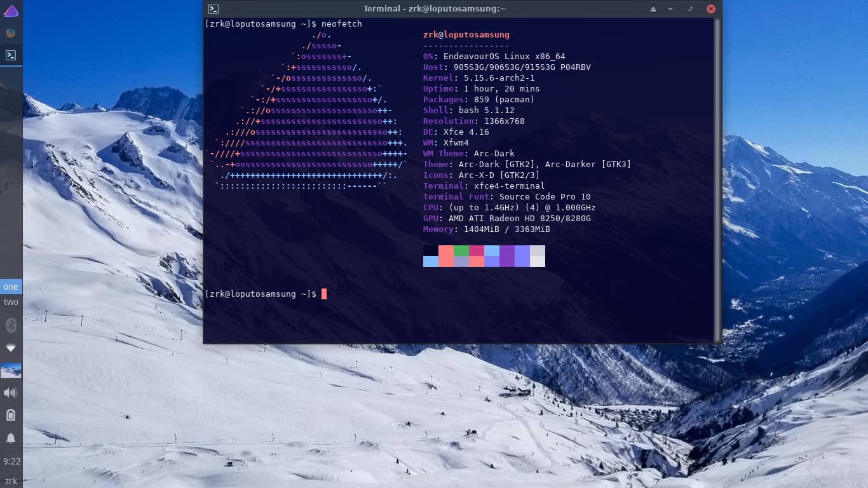Viewport: 868px width, 488px height.
Task: Click the Terminal vertical scrollbar
Action: [718, 180]
